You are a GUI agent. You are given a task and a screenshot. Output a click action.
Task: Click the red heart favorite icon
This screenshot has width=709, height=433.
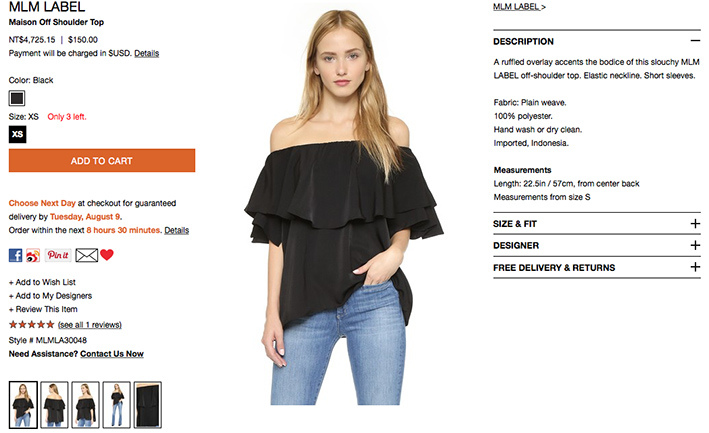click(x=107, y=255)
